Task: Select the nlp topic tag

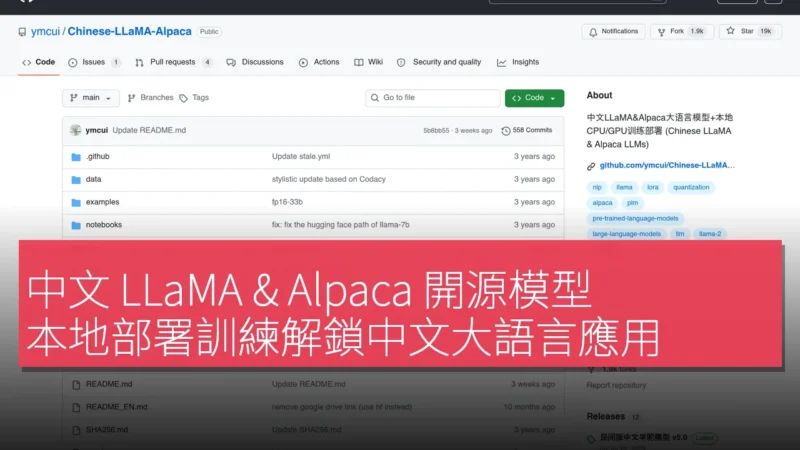Action: click(x=597, y=187)
